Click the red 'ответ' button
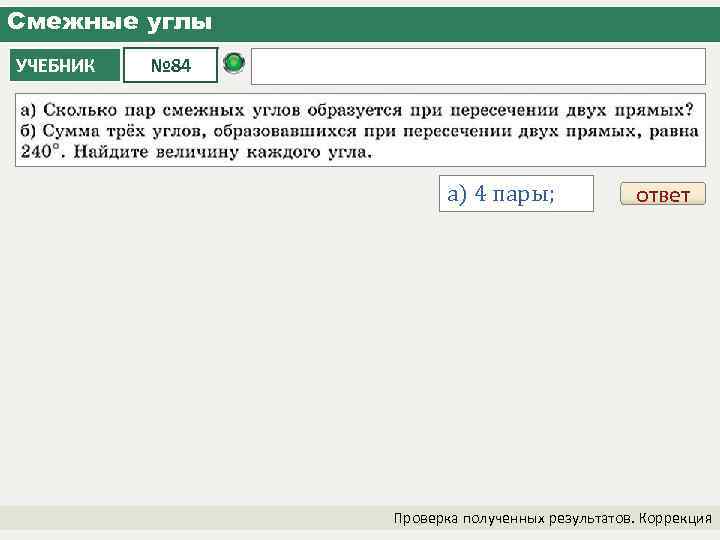The width and height of the screenshot is (720, 540). [x=663, y=194]
